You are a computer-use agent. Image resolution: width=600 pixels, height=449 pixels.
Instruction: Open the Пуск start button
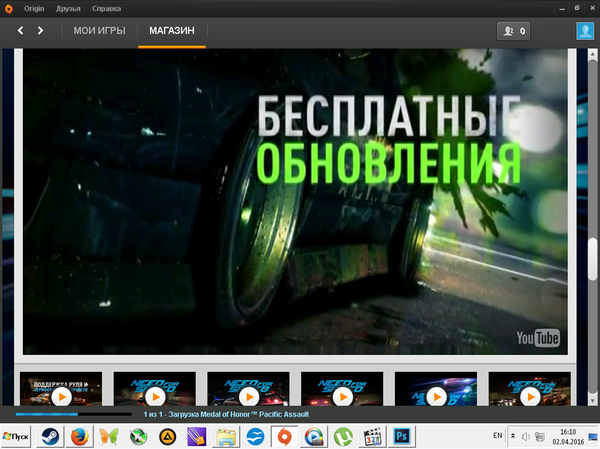pyautogui.click(x=16, y=436)
